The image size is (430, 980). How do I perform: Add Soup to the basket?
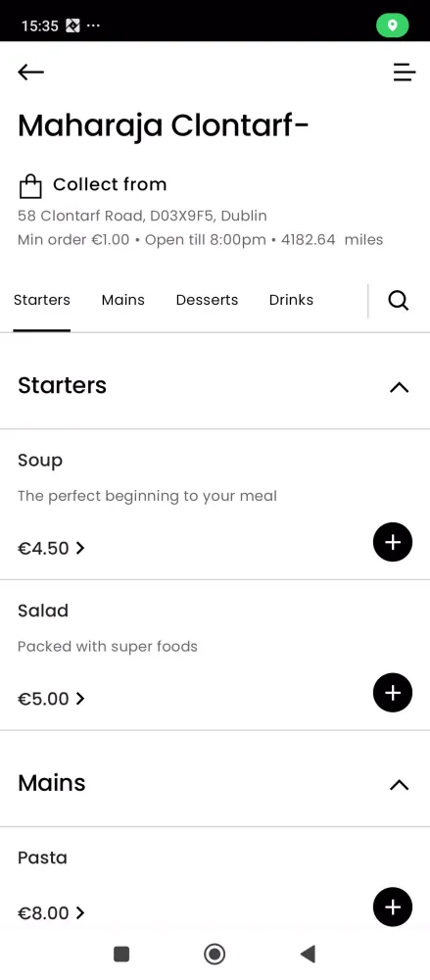click(x=393, y=542)
